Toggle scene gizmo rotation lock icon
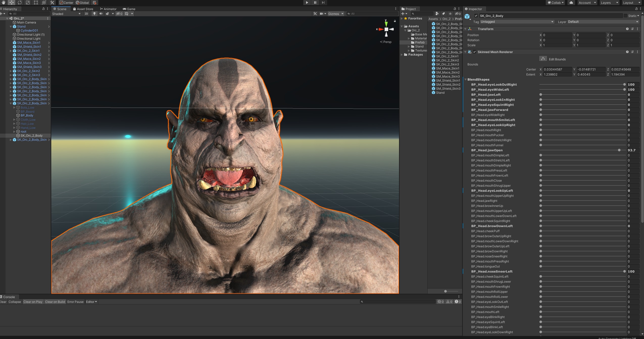The image size is (644, 339). 395,21
